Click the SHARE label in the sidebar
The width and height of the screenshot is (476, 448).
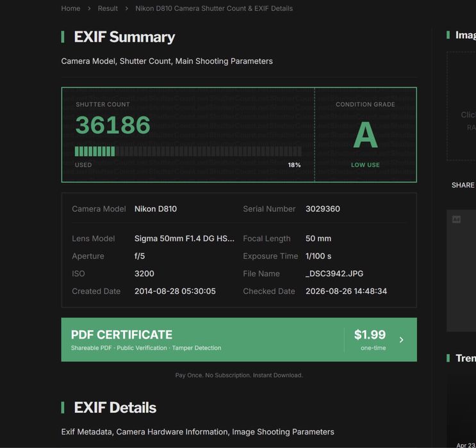[x=463, y=185]
